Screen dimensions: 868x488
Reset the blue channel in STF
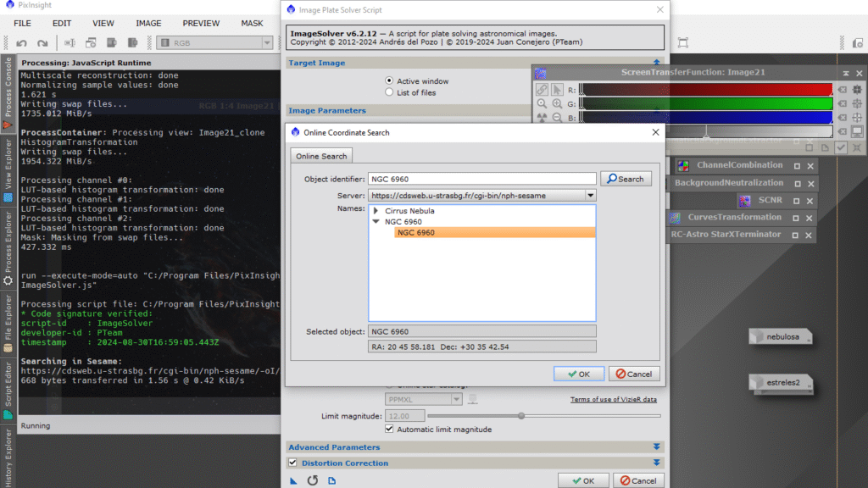pyautogui.click(x=842, y=117)
